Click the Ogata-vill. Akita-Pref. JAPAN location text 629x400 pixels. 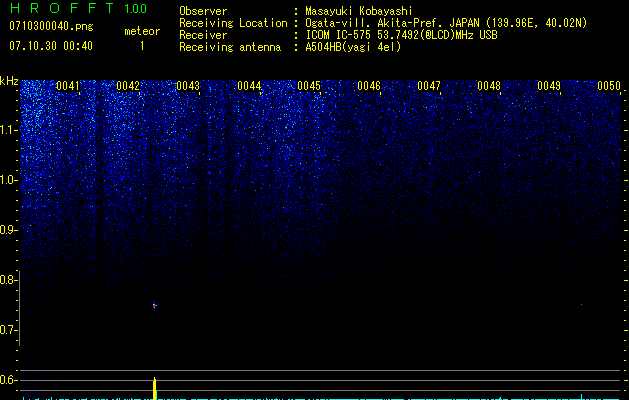[446, 23]
